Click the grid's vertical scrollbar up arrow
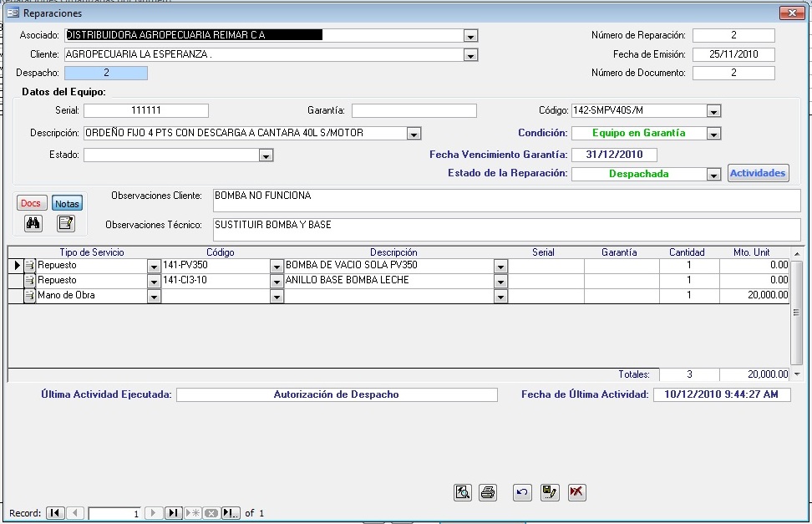 [797, 253]
